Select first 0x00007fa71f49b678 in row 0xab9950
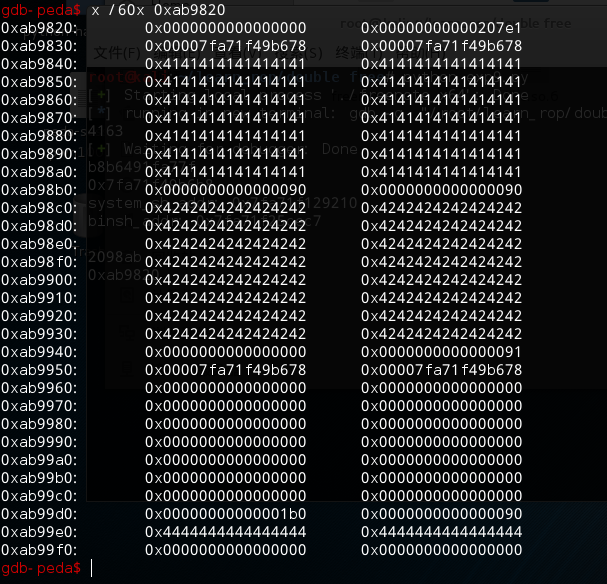Viewport: 607px width, 584px height. [x=225, y=370]
